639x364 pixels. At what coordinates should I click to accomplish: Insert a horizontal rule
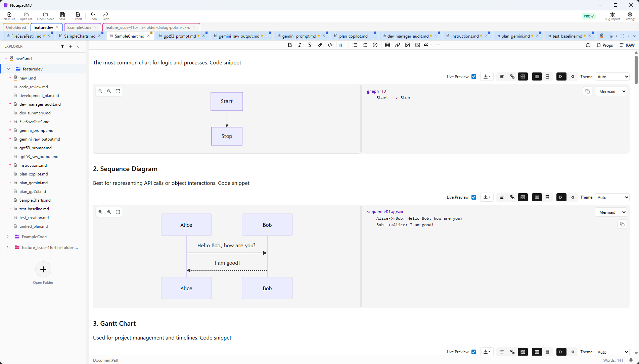click(x=438, y=45)
